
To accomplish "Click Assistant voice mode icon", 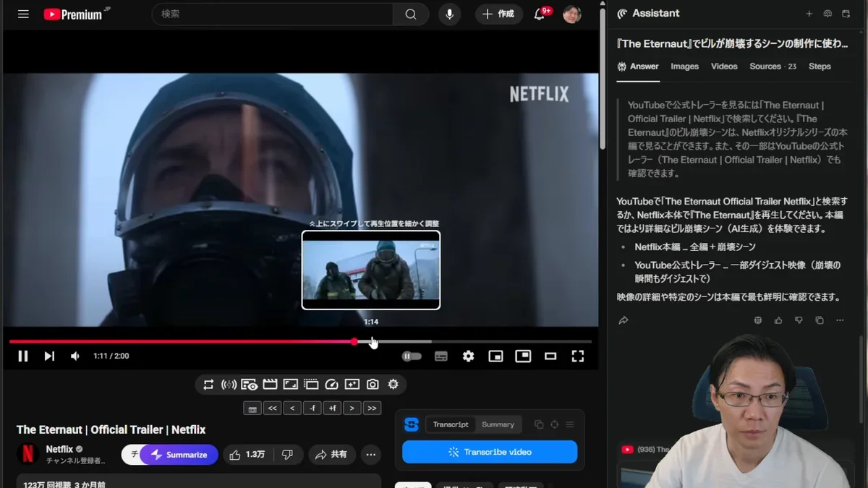I will pyautogui.click(x=828, y=14).
